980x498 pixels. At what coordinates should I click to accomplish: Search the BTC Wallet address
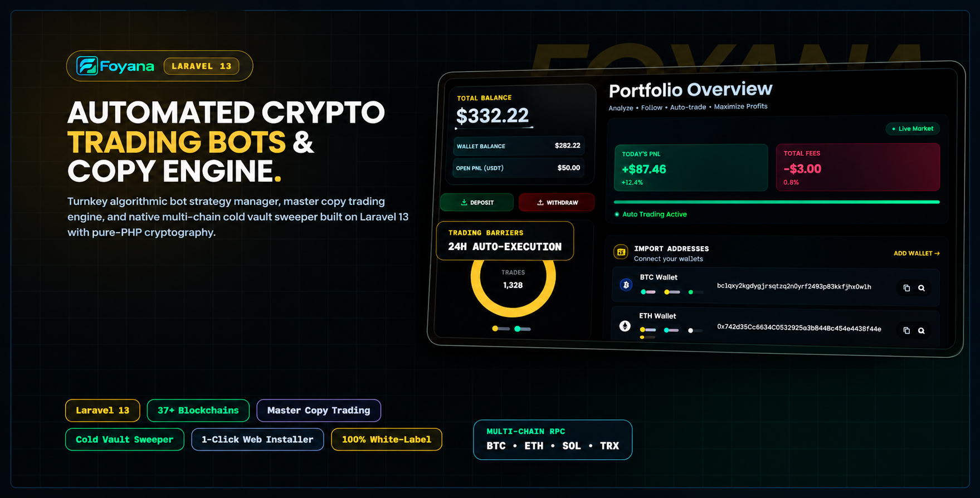click(x=922, y=288)
